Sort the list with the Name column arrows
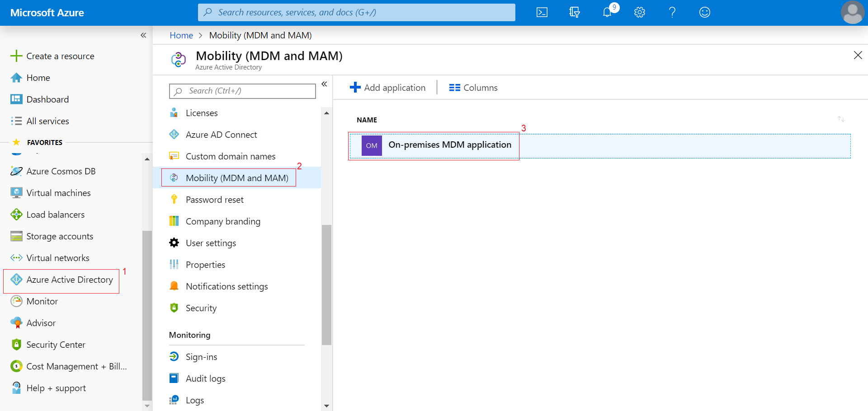Image resolution: width=868 pixels, height=411 pixels. [841, 119]
